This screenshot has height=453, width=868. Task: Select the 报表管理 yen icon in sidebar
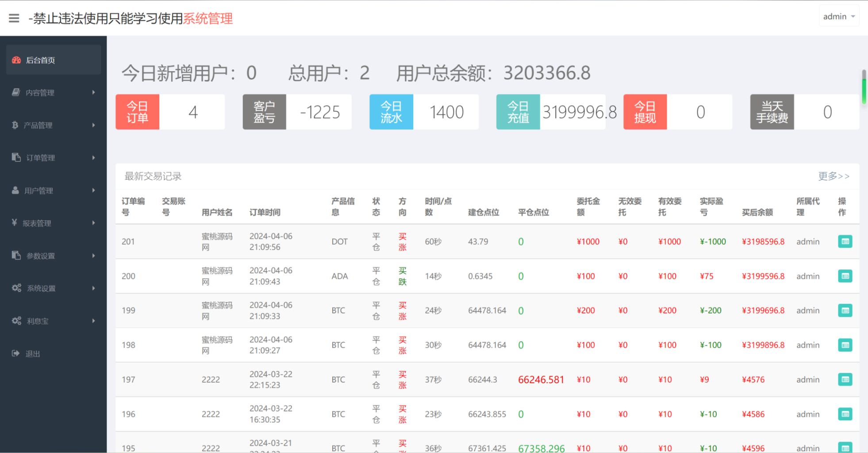tap(15, 223)
